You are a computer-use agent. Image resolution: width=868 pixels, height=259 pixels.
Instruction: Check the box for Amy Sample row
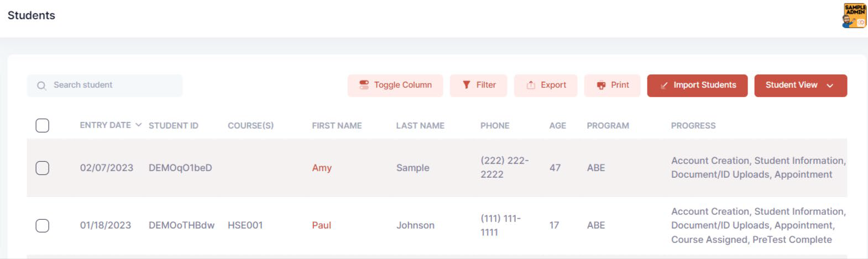(x=42, y=168)
